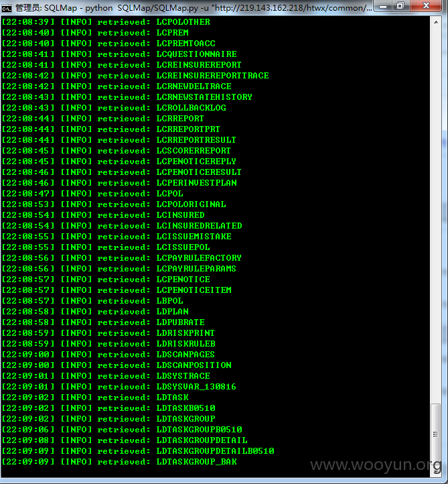Select the line LDTASKGROUP

click(x=108, y=419)
